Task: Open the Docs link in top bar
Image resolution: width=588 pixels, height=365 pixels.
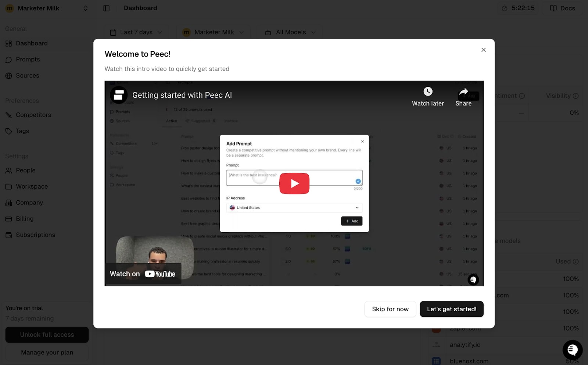Action: (x=562, y=8)
